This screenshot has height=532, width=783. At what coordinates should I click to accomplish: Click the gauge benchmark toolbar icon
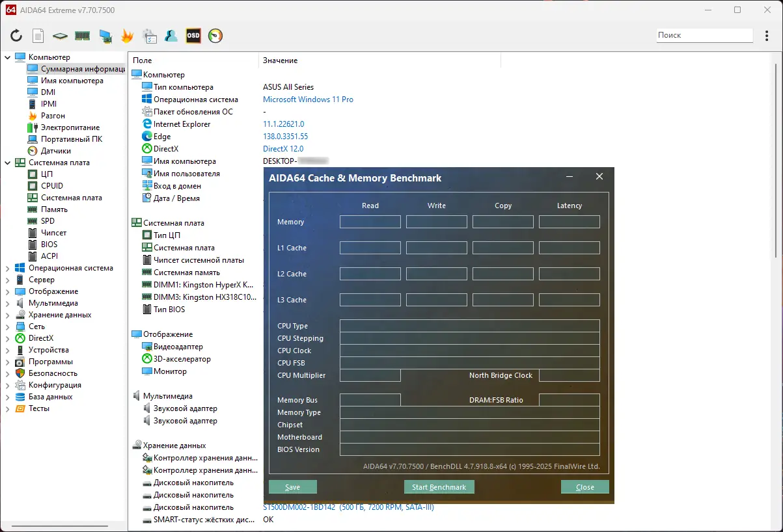tap(215, 36)
